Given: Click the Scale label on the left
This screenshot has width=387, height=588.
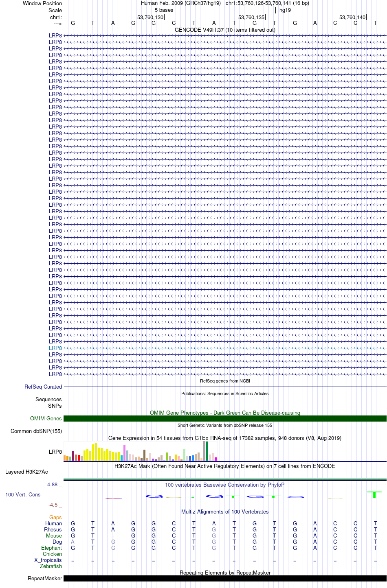Looking at the screenshot, I should [55, 10].
